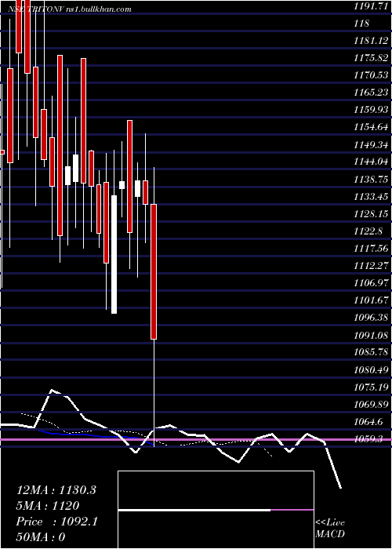The height and width of the screenshot is (549, 392).
Task: Click the 1154.64 price label
Action: pos(371,127)
